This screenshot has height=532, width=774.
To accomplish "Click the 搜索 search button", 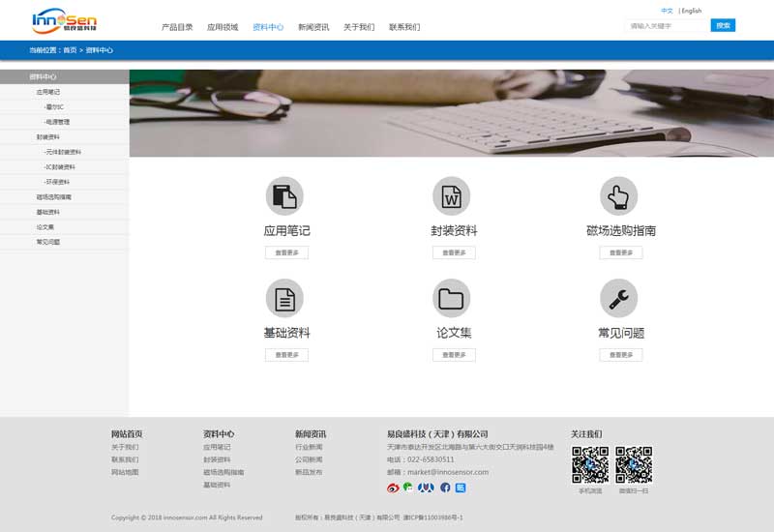I will click(723, 25).
